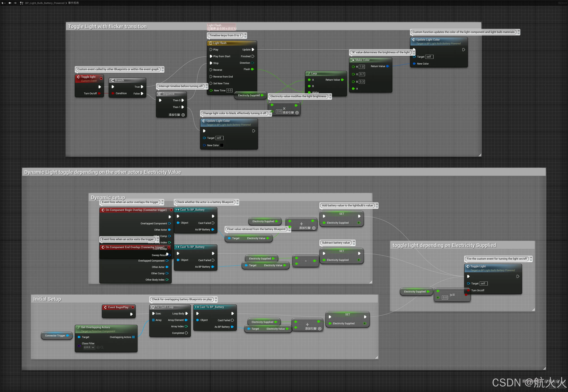
Task: Click the forward navigation arrow
Action: (x=15, y=3)
